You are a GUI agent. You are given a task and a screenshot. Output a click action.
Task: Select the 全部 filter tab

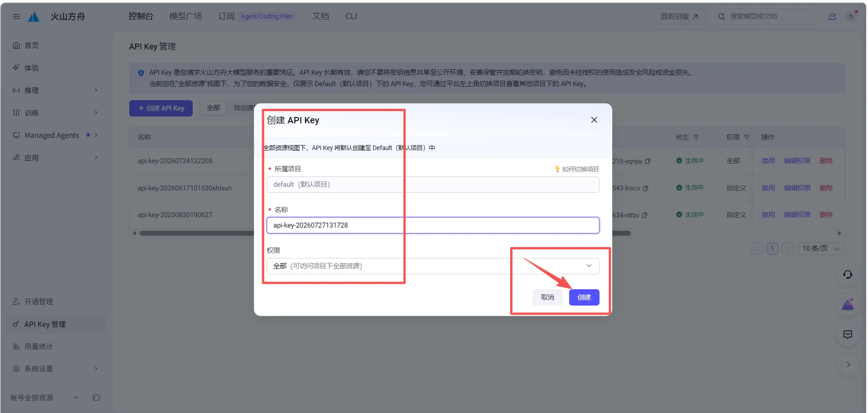click(x=213, y=108)
